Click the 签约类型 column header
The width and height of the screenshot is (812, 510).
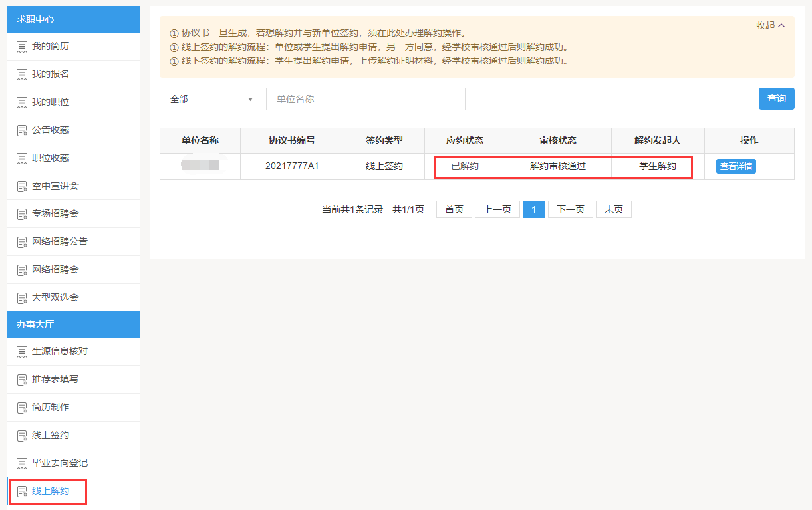[384, 141]
